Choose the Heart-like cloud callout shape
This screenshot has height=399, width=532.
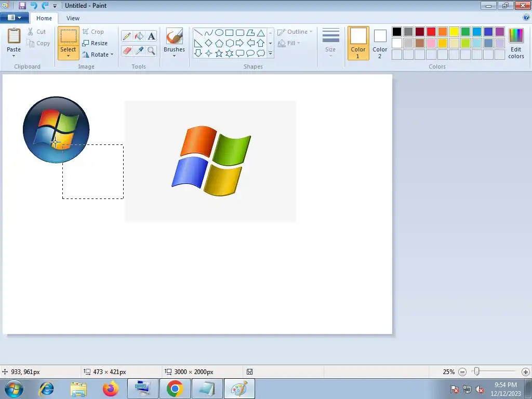[x=261, y=54]
